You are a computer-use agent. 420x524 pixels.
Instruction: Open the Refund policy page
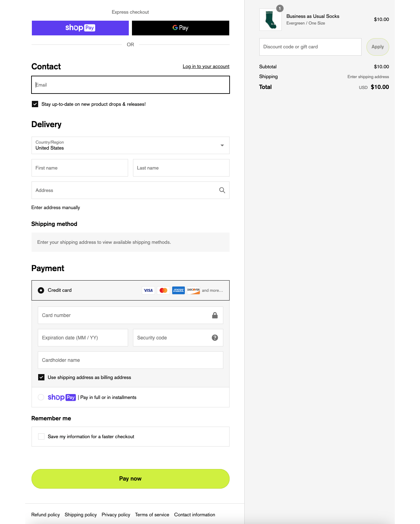point(45,515)
